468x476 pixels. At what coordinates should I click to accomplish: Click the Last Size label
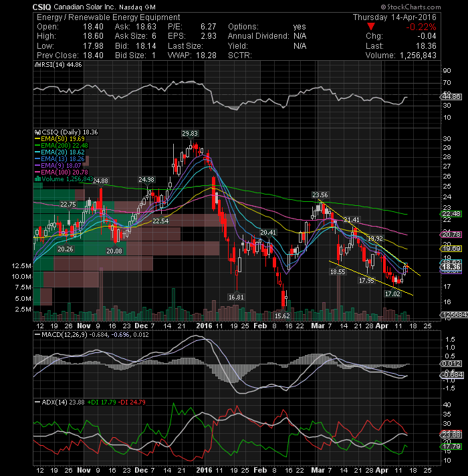185,46
